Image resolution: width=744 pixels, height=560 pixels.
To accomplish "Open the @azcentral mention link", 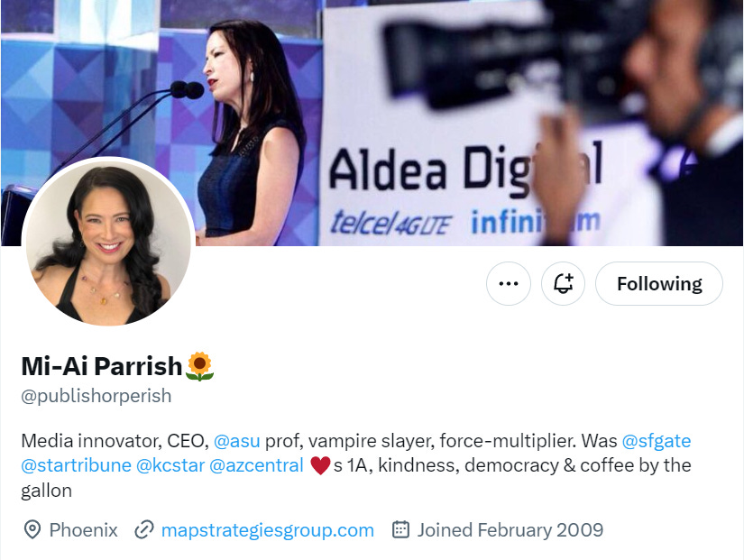I will point(256,465).
